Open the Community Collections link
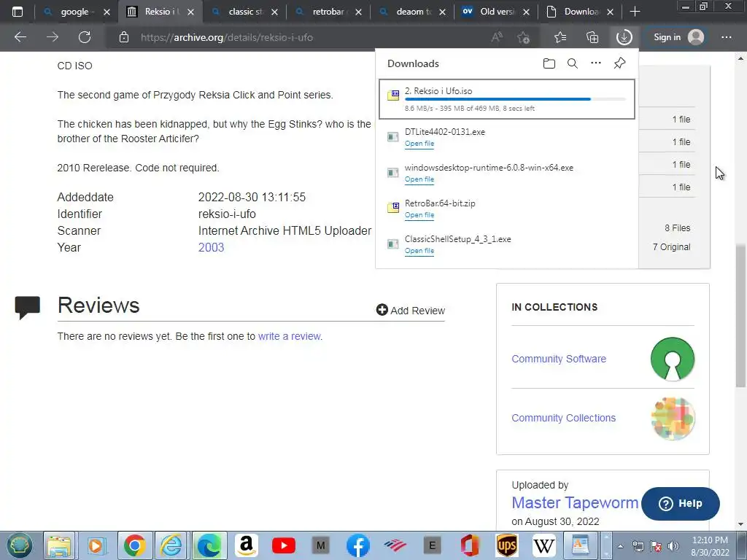 point(564,418)
